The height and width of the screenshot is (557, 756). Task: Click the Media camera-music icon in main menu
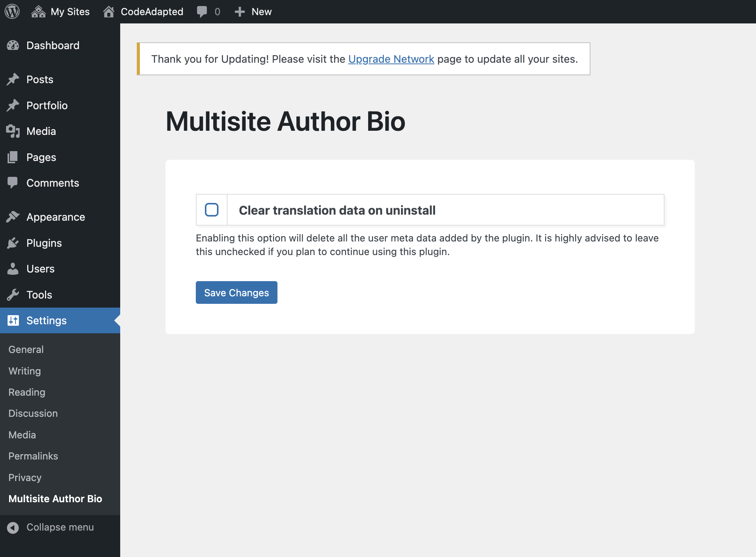tap(13, 131)
